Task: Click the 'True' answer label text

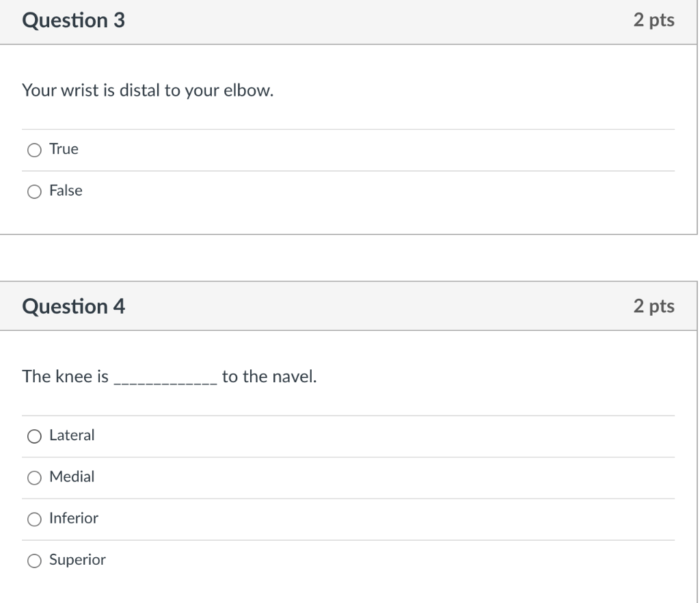Action: (64, 149)
